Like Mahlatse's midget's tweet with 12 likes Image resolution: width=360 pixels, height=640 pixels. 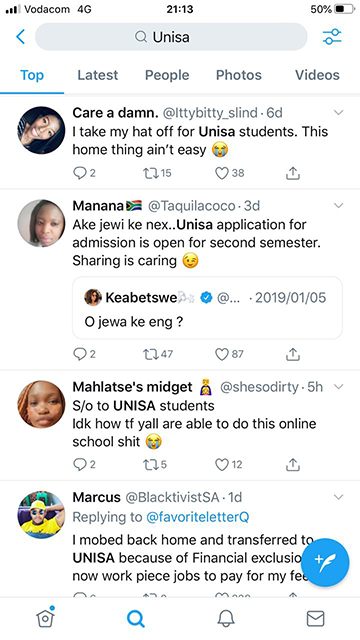pos(228,464)
